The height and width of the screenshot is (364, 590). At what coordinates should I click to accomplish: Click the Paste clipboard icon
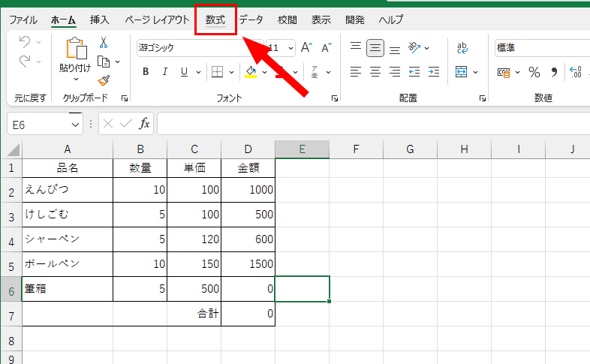(x=76, y=48)
